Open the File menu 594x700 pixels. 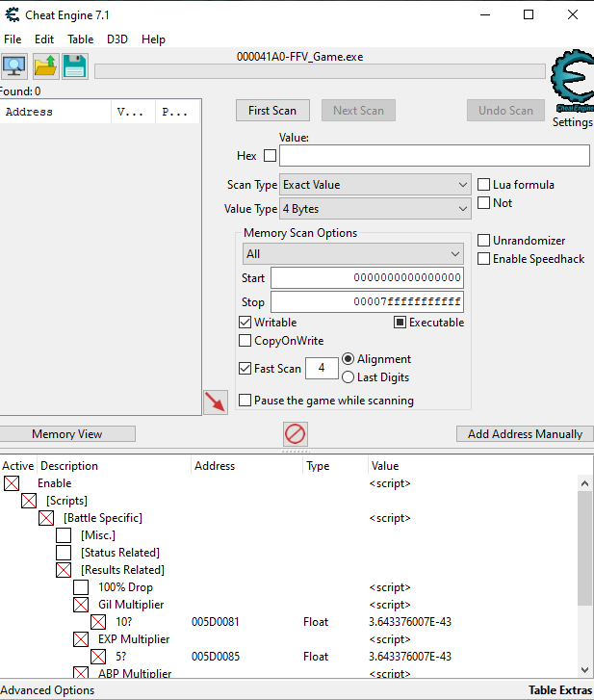click(x=13, y=39)
